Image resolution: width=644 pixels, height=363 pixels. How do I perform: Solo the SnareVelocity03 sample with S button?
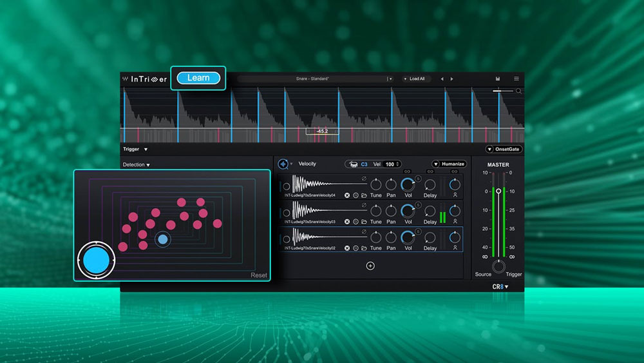click(418, 205)
